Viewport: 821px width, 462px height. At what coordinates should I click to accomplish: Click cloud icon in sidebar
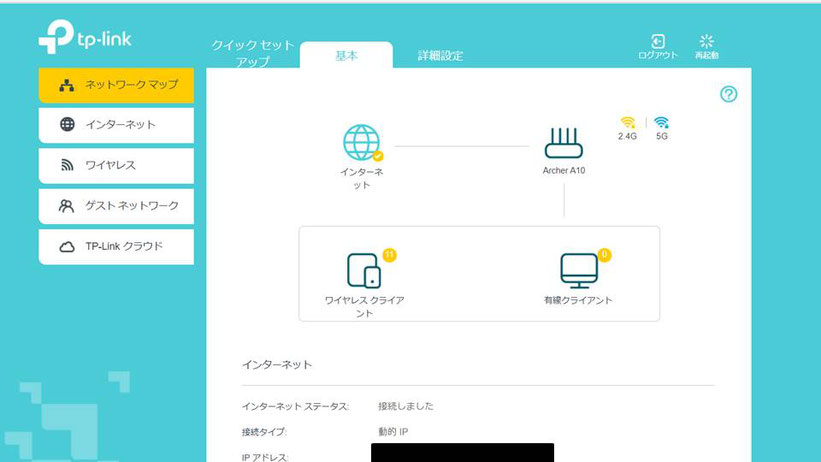pyautogui.click(x=66, y=247)
